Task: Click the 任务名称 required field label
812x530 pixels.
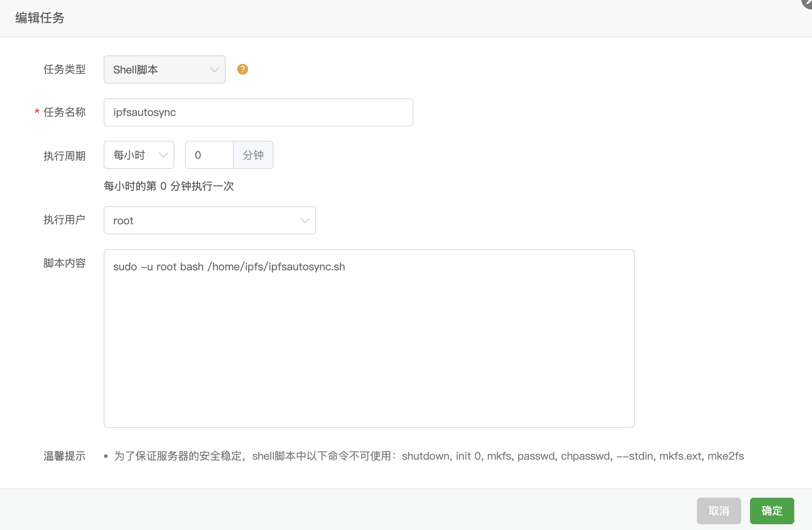Action: pos(64,112)
